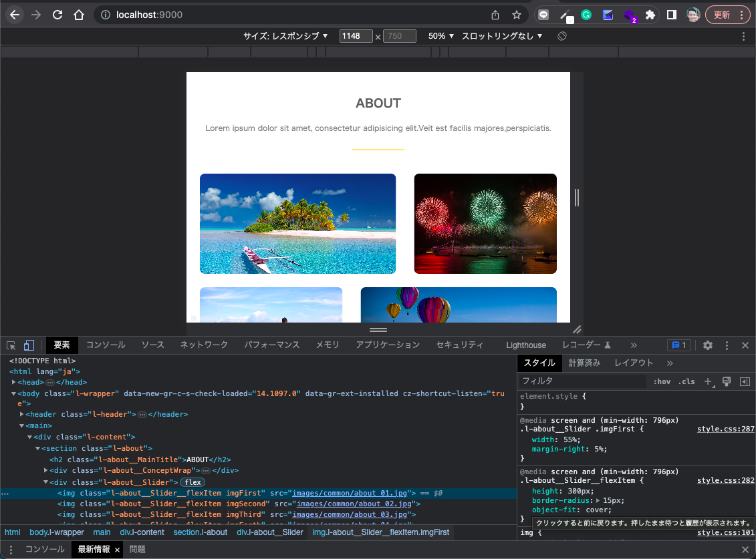Screen dimensions: 756x559
Task: Switch to the ネットワーク tab
Action: point(204,345)
